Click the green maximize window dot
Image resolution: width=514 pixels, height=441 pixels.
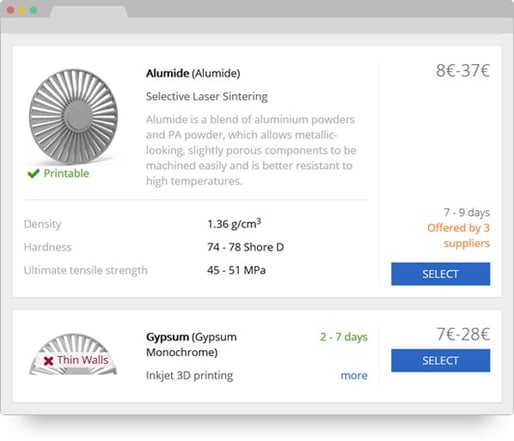[33, 10]
